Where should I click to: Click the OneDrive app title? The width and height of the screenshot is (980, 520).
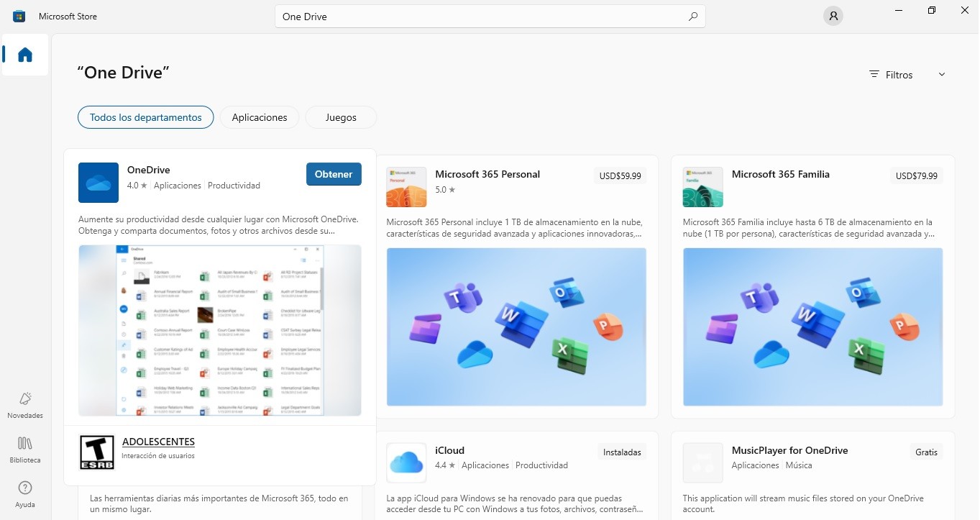pyautogui.click(x=148, y=170)
